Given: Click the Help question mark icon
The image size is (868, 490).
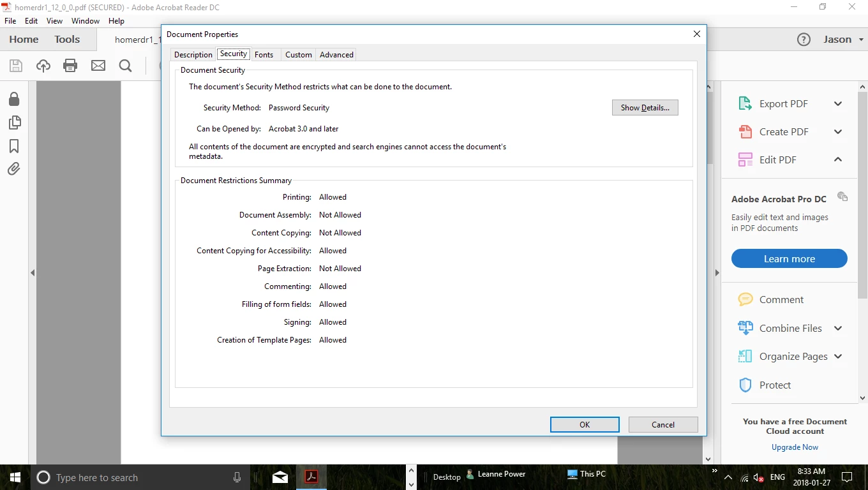Looking at the screenshot, I should coord(804,40).
